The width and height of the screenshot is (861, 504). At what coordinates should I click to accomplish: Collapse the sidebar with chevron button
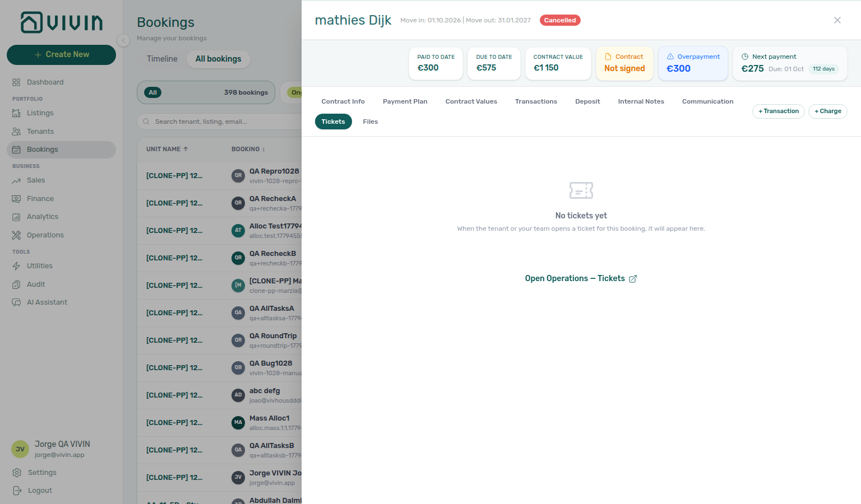pyautogui.click(x=123, y=40)
